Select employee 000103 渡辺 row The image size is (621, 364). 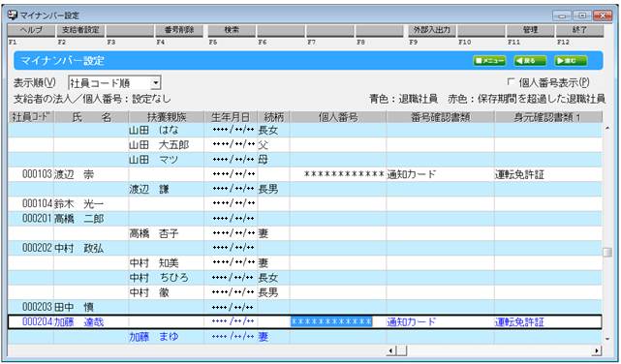coord(305,174)
